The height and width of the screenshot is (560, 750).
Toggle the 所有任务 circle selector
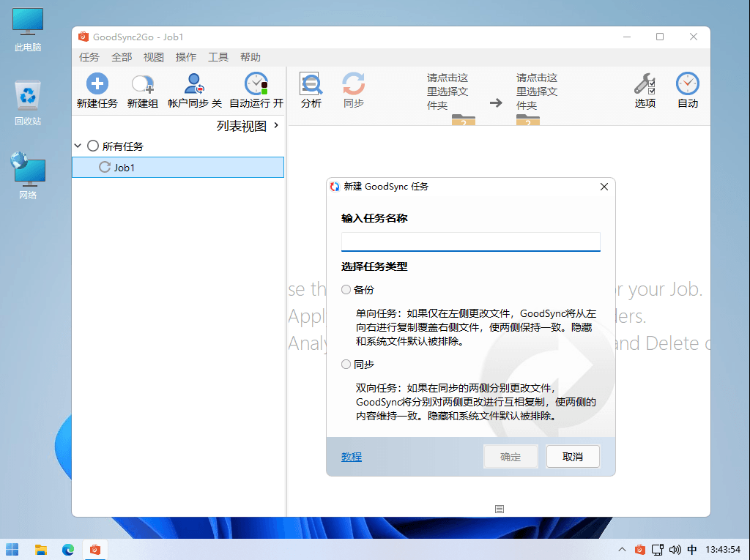(93, 146)
